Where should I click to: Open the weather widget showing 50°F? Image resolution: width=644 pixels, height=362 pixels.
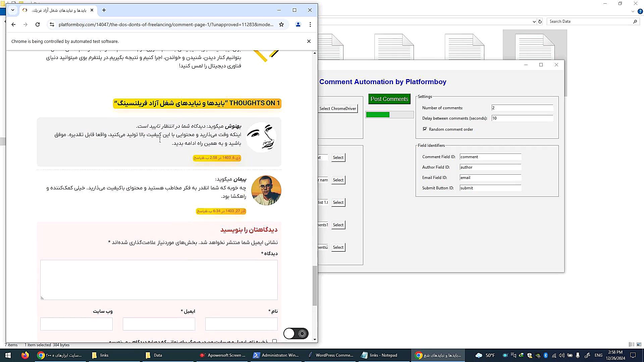(485, 355)
